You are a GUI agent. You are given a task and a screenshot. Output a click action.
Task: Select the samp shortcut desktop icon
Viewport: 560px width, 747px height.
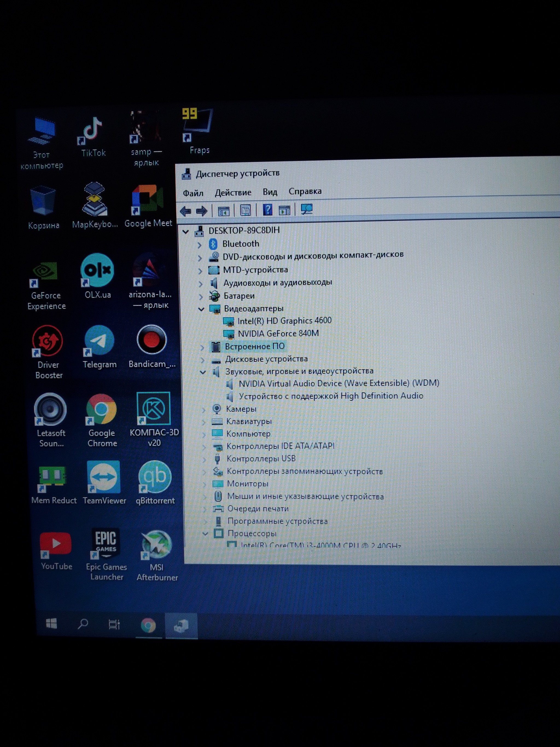tap(146, 138)
